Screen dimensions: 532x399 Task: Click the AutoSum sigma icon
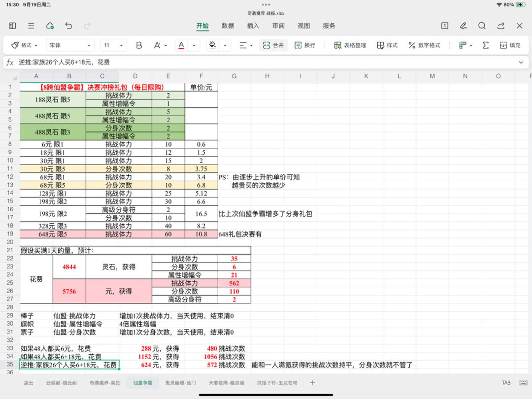coord(486,45)
